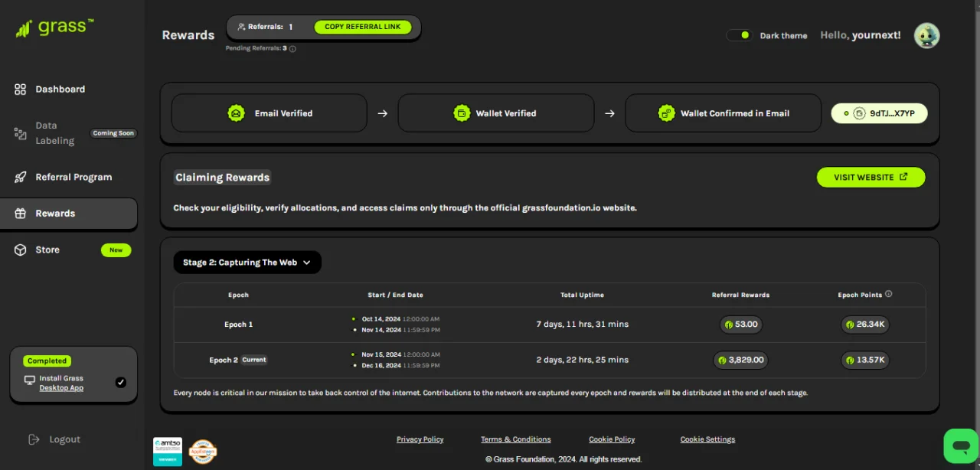
Task: Click Epoch 2 points 13.57K
Action: point(865,360)
